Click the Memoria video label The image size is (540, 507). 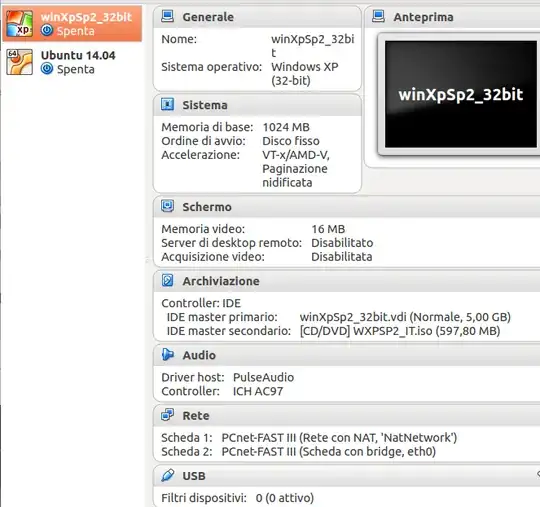click(x=203, y=229)
